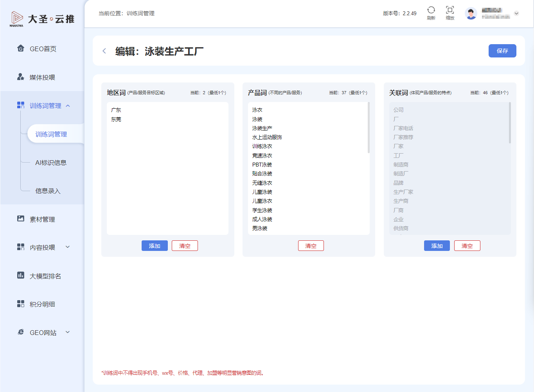Click the 关联词 list scrollbar
534x392 pixels.
tap(510, 123)
